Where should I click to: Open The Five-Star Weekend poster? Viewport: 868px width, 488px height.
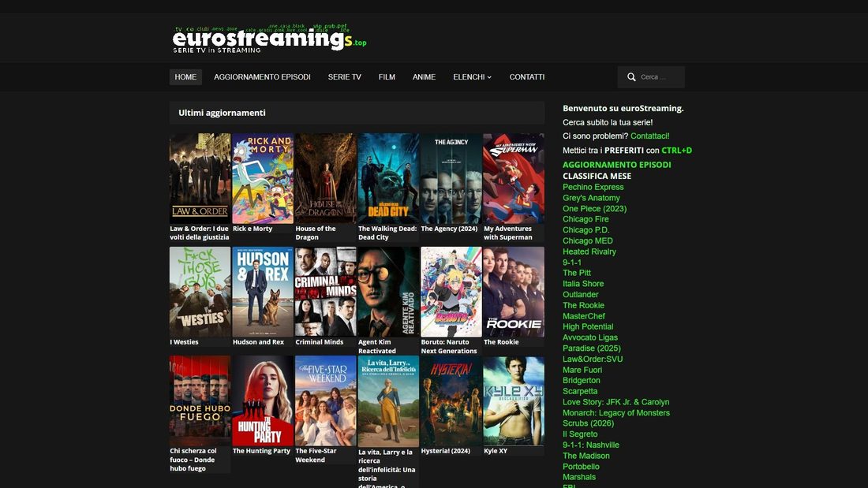point(325,400)
